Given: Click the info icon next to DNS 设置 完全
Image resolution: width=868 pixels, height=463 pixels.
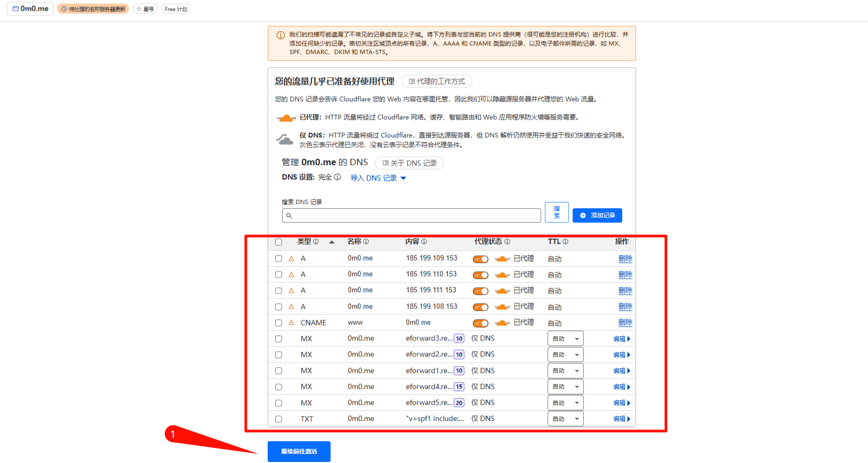Looking at the screenshot, I should [337, 177].
